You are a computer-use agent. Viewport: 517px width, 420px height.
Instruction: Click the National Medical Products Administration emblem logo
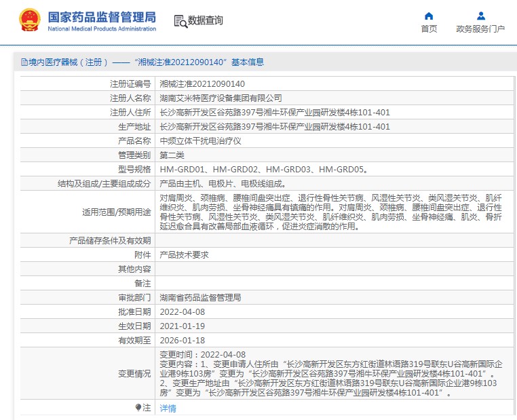(x=29, y=20)
